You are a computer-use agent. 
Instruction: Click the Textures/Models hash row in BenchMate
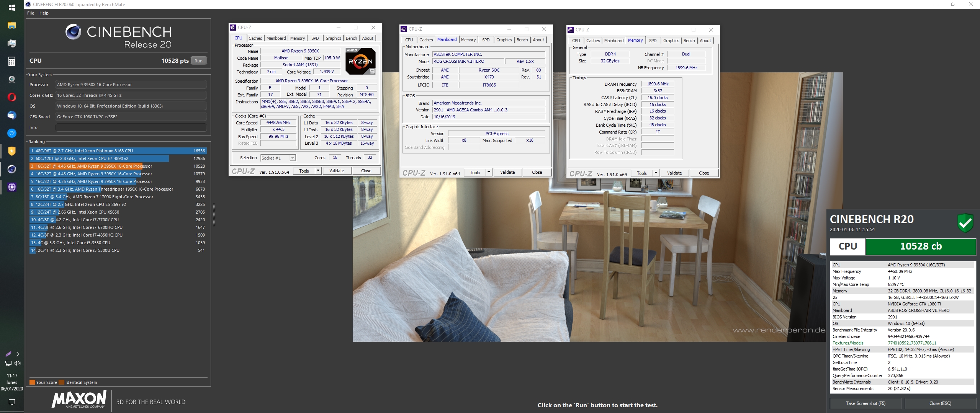click(903, 343)
